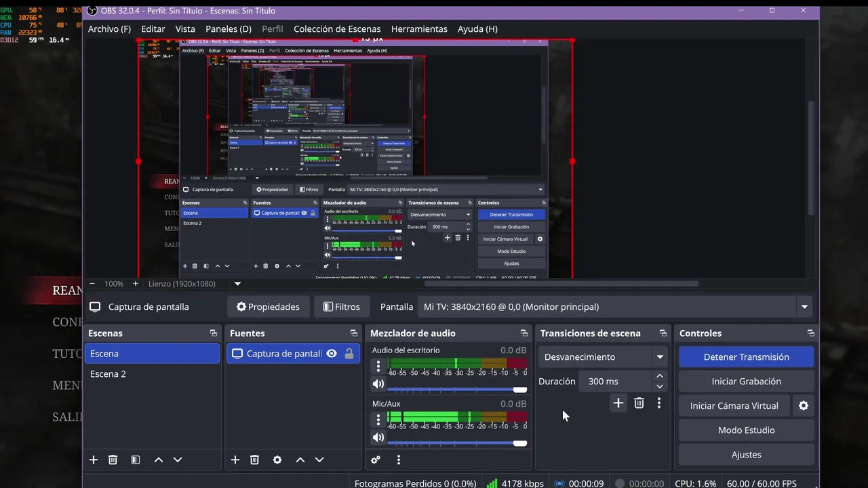The width and height of the screenshot is (868, 488).
Task: Add a new source in Fuentes panel
Action: click(x=235, y=460)
